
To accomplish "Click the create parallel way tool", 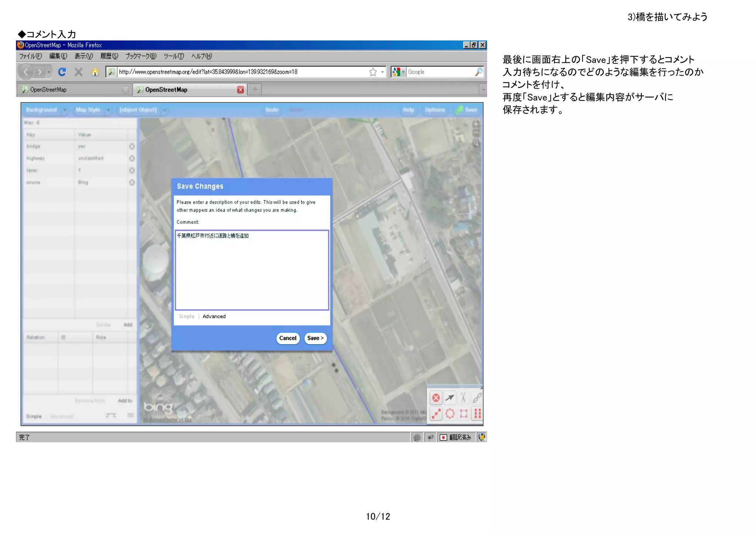I will point(477,414).
